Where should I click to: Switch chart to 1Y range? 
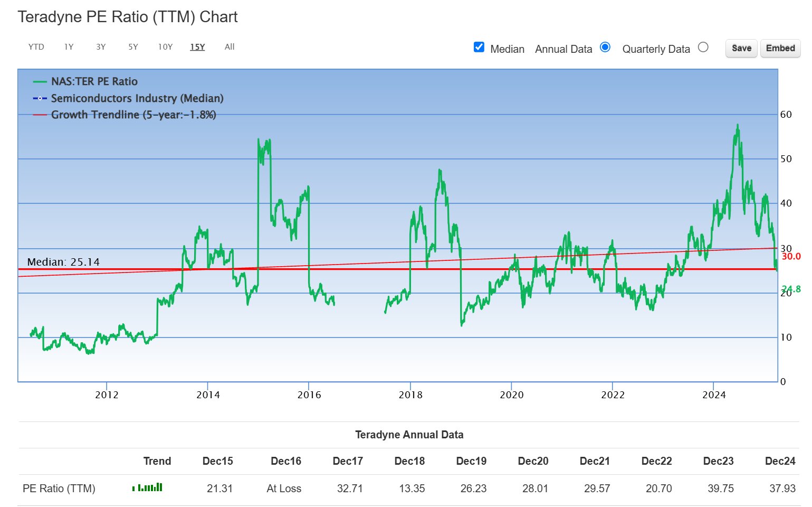69,47
